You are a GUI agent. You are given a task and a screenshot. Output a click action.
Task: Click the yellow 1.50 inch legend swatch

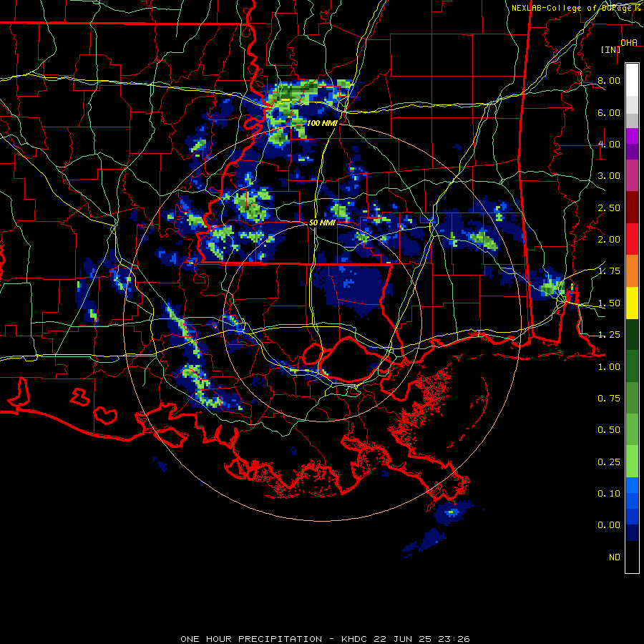pos(632,303)
